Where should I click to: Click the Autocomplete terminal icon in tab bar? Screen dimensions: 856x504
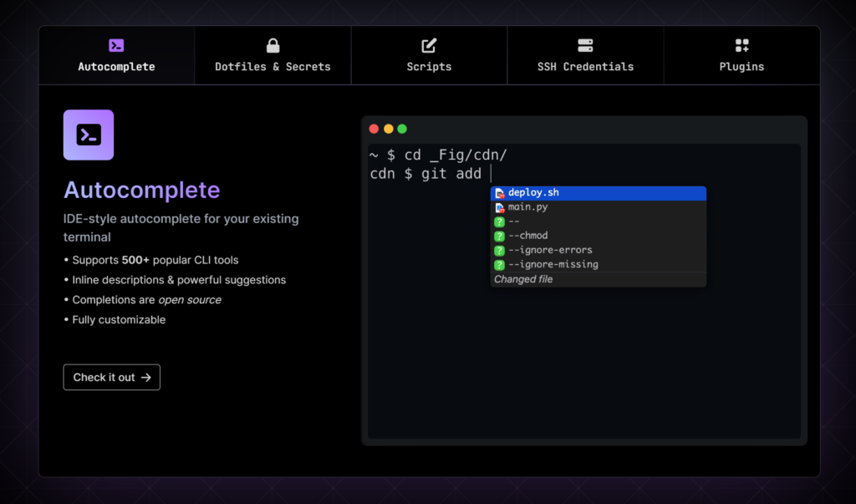(116, 46)
